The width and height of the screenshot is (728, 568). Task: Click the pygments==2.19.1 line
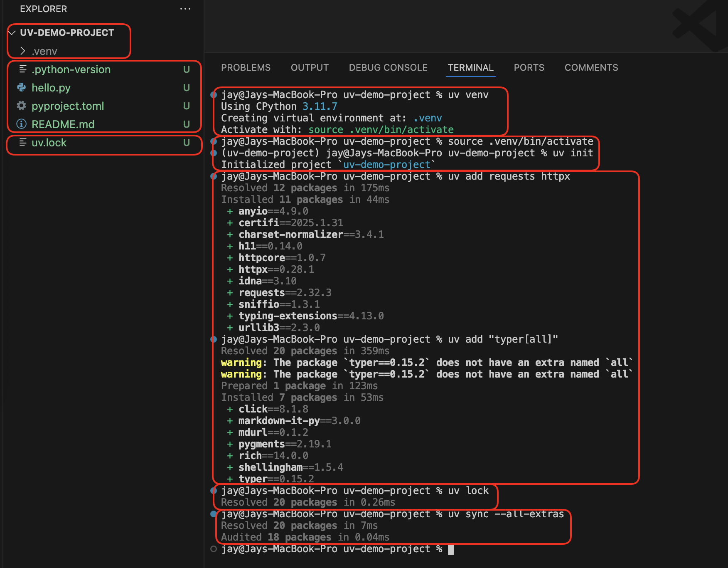tap(279, 444)
